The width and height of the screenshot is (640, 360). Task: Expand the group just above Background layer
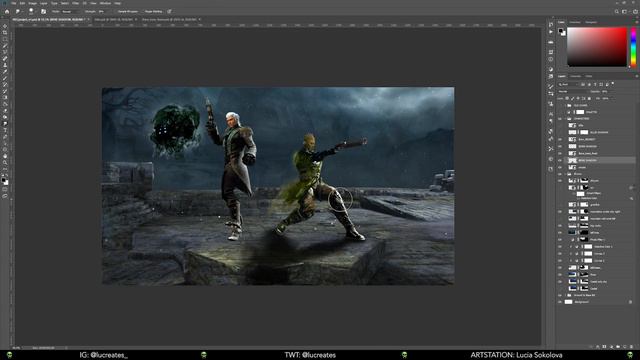(566, 295)
